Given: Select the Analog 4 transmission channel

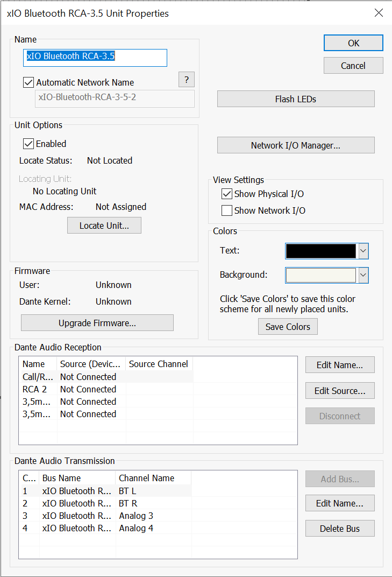Looking at the screenshot, I should pos(136,529).
